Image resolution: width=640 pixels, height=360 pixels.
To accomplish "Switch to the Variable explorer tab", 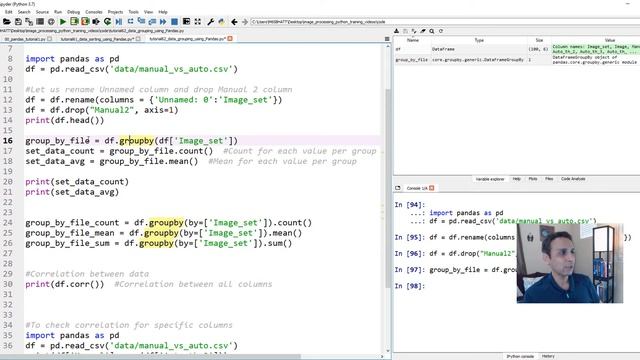I will click(x=490, y=179).
